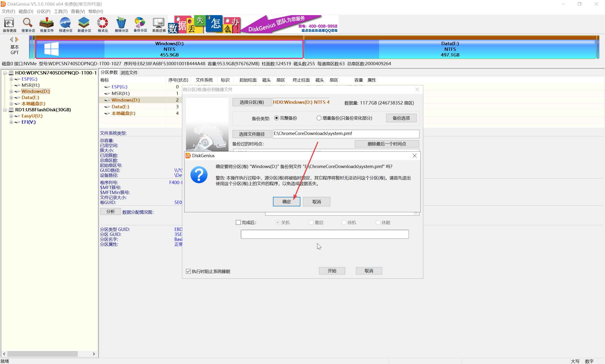Click the 备份选项 button
This screenshot has width=605, height=364.
401,118
